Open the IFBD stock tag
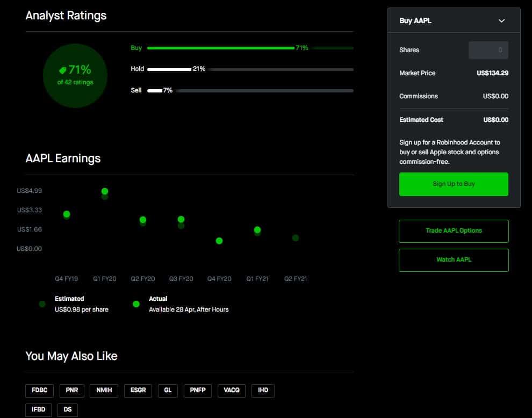Image resolution: width=532 pixels, height=418 pixels. click(x=38, y=410)
